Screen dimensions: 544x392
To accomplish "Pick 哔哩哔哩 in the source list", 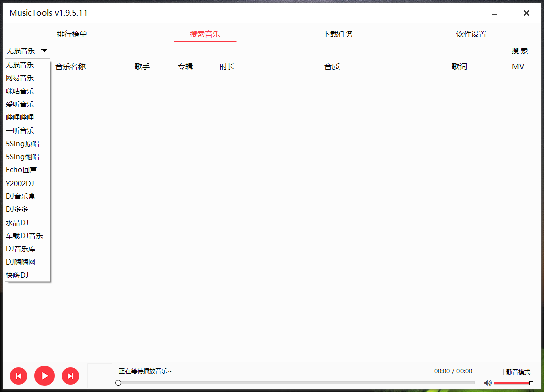I will point(27,117).
